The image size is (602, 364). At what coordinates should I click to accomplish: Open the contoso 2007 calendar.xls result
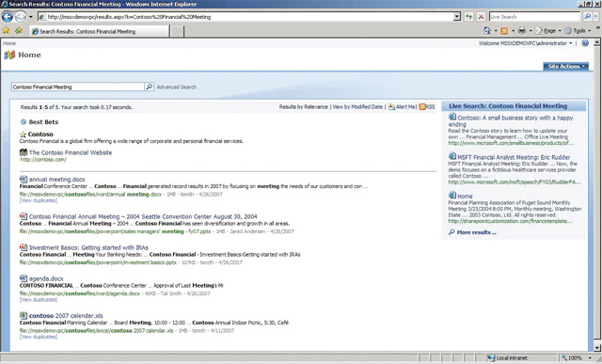pyautogui.click(x=66, y=316)
